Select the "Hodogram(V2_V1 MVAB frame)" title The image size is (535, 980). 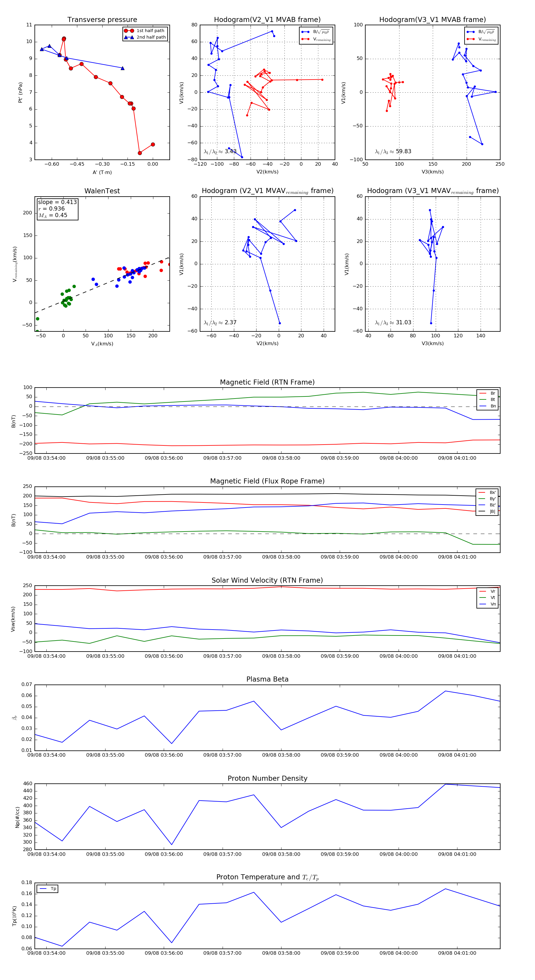(267, 20)
